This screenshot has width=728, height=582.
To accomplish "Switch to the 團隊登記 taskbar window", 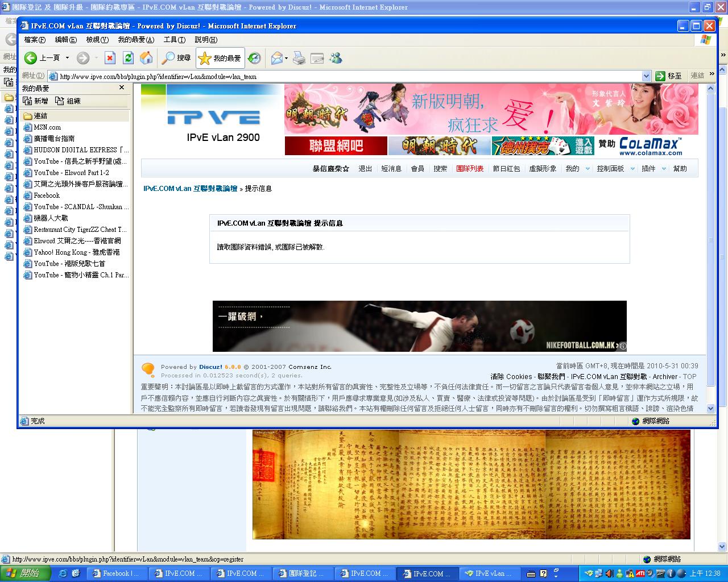I will [x=303, y=573].
